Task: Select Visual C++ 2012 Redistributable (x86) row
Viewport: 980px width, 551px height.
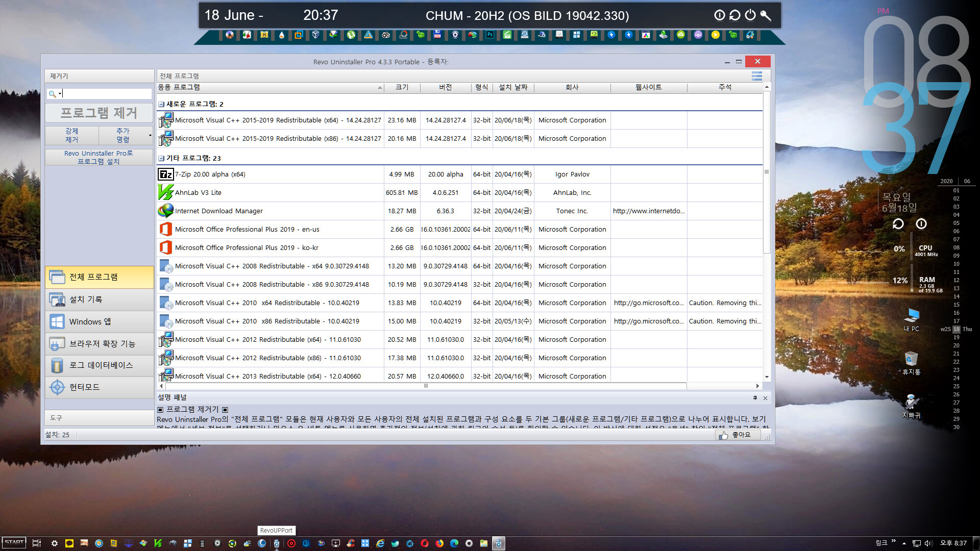Action: pos(459,358)
